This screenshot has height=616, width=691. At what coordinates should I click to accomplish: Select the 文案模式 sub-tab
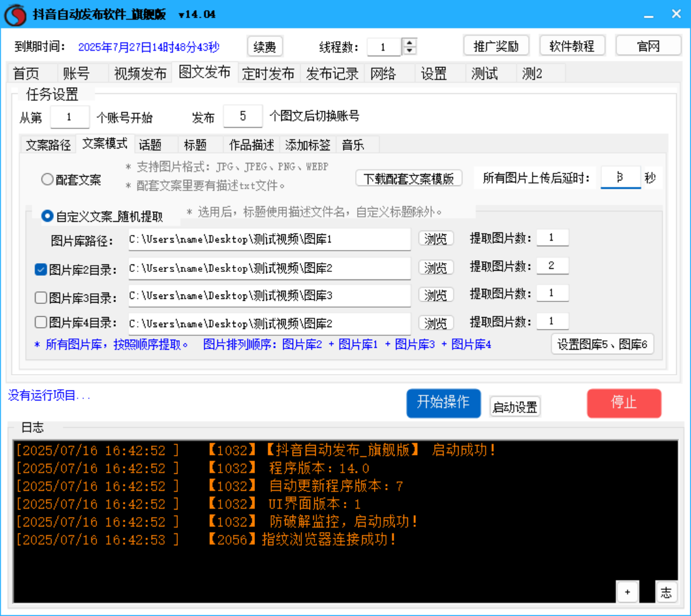105,144
